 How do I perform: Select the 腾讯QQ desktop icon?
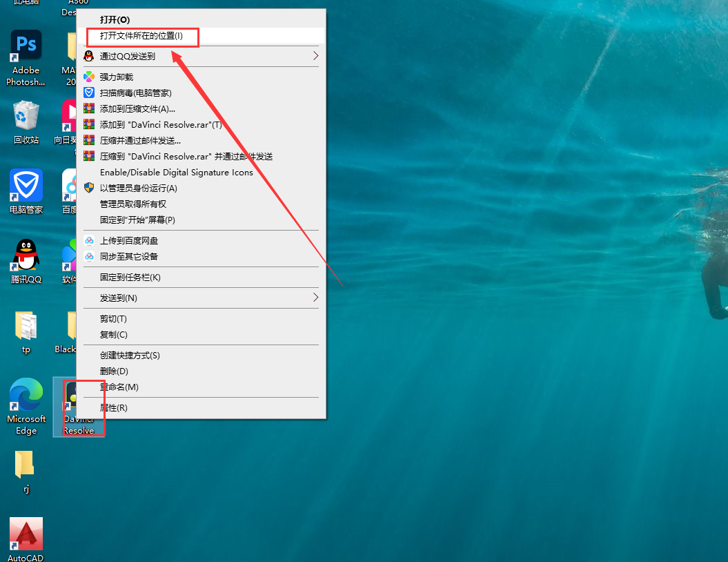(x=26, y=261)
